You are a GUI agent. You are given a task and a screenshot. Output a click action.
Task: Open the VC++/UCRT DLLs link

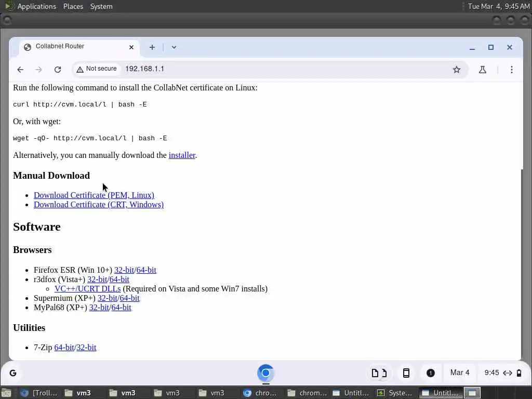click(x=87, y=289)
